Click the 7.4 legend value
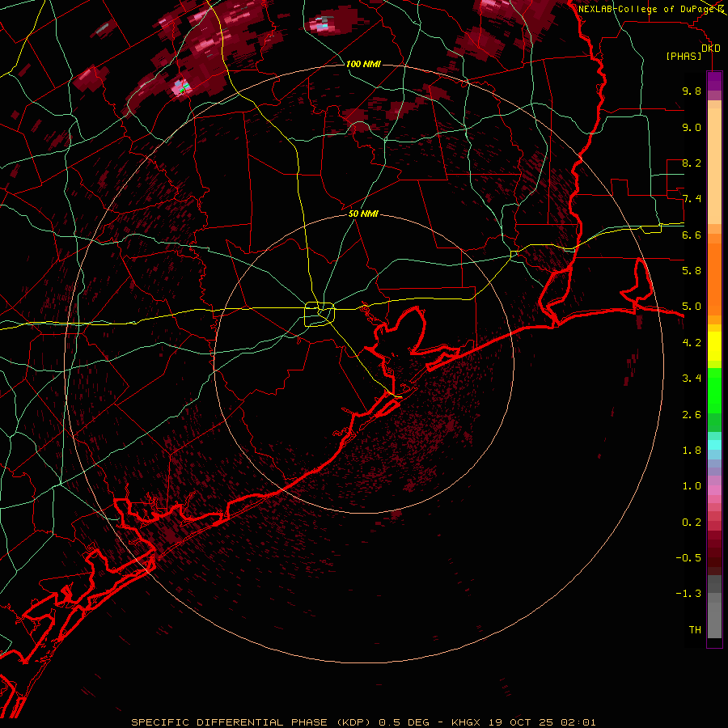 coord(692,199)
